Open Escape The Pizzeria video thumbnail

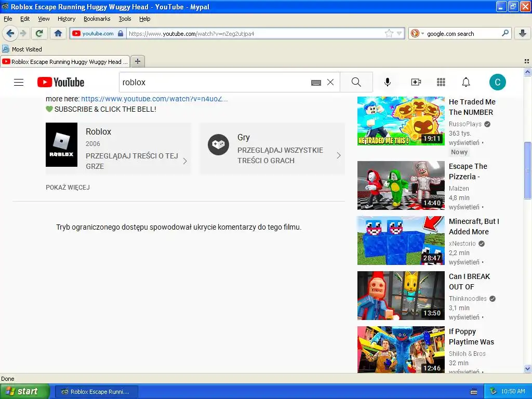(x=401, y=185)
